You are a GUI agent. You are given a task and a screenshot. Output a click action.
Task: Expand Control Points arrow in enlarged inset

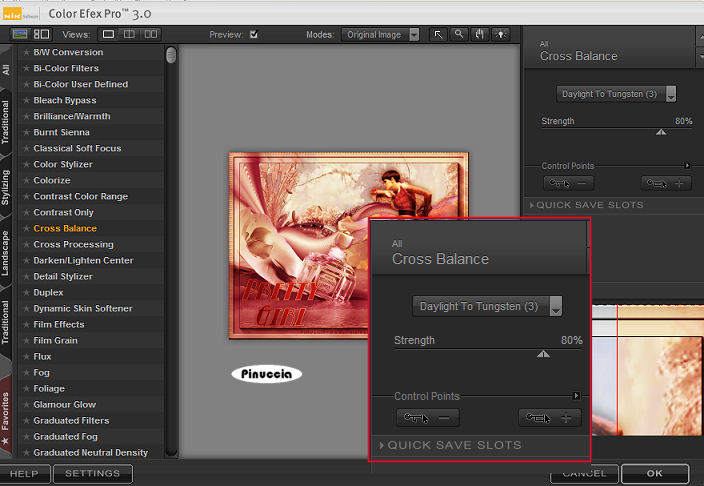[x=576, y=396]
